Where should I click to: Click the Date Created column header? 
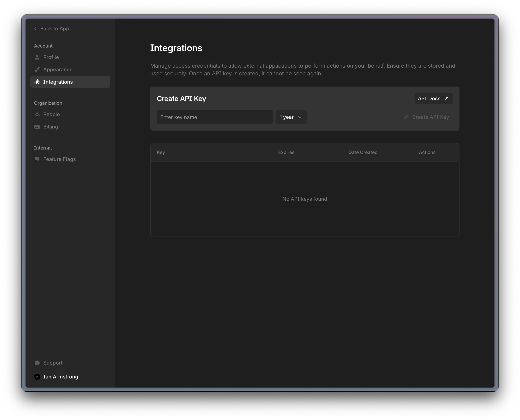[363, 152]
